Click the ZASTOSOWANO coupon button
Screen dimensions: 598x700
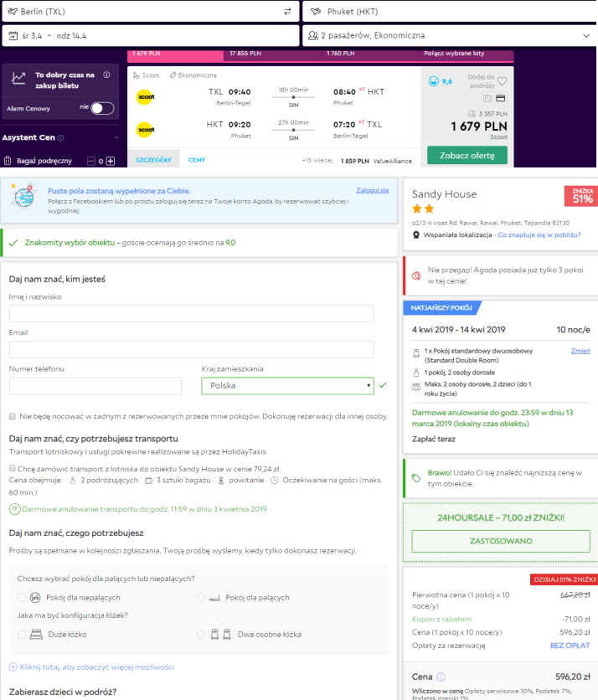(x=501, y=541)
